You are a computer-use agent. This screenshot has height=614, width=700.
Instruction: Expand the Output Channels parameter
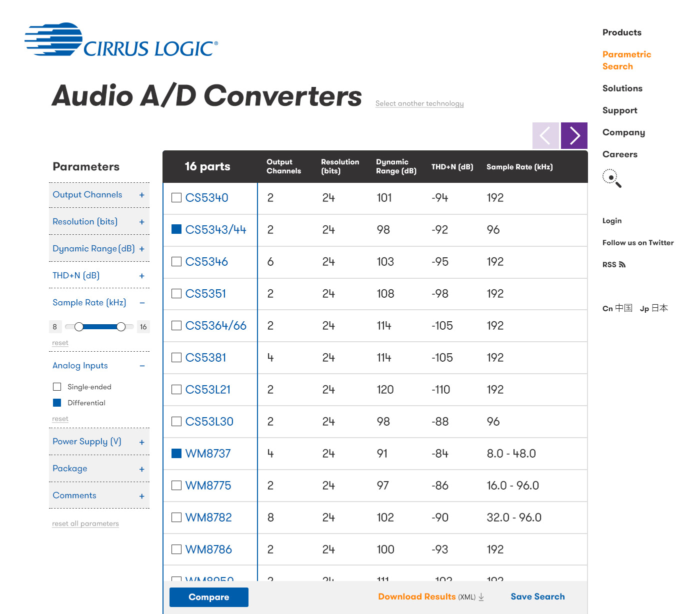coord(99,195)
